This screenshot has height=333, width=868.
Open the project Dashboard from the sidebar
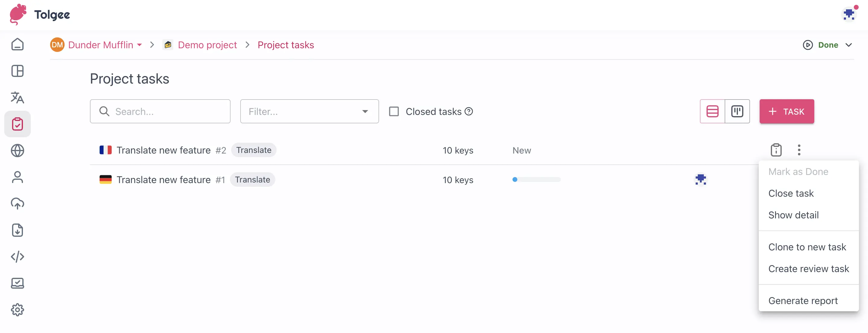tap(17, 71)
